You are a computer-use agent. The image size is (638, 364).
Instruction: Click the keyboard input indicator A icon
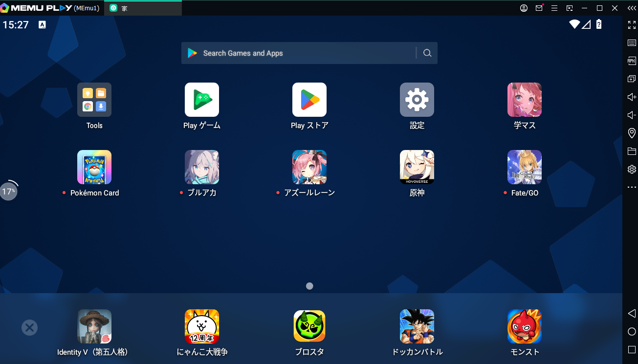coord(43,25)
